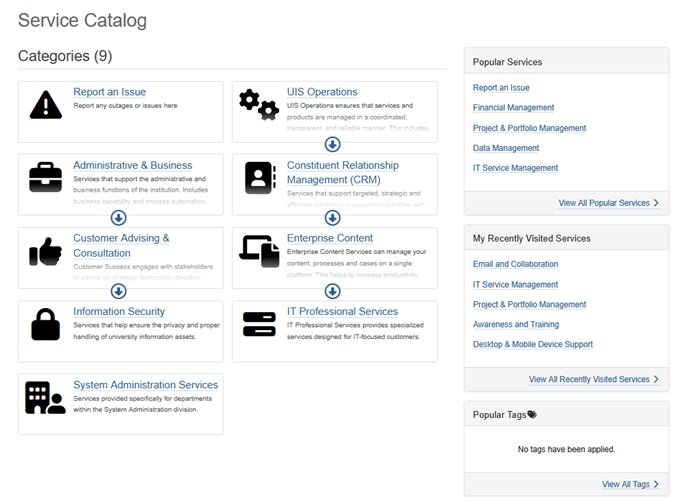675x503 pixels.
Task: Click the chevron after View All Popular Services
Action: pos(656,203)
